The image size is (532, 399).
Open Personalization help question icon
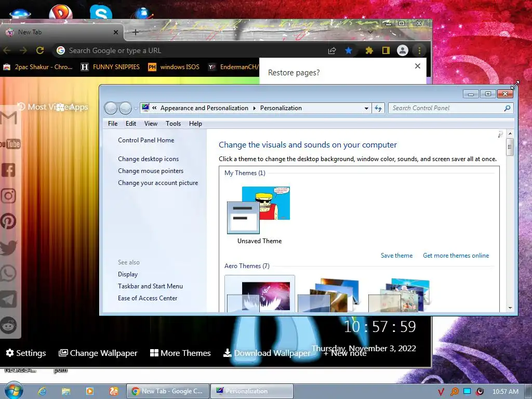[x=500, y=135]
